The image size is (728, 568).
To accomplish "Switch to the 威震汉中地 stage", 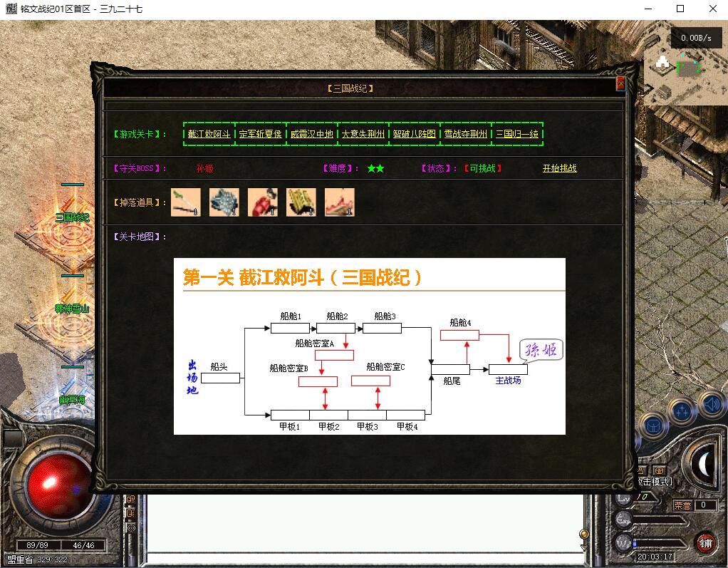I will click(x=312, y=134).
